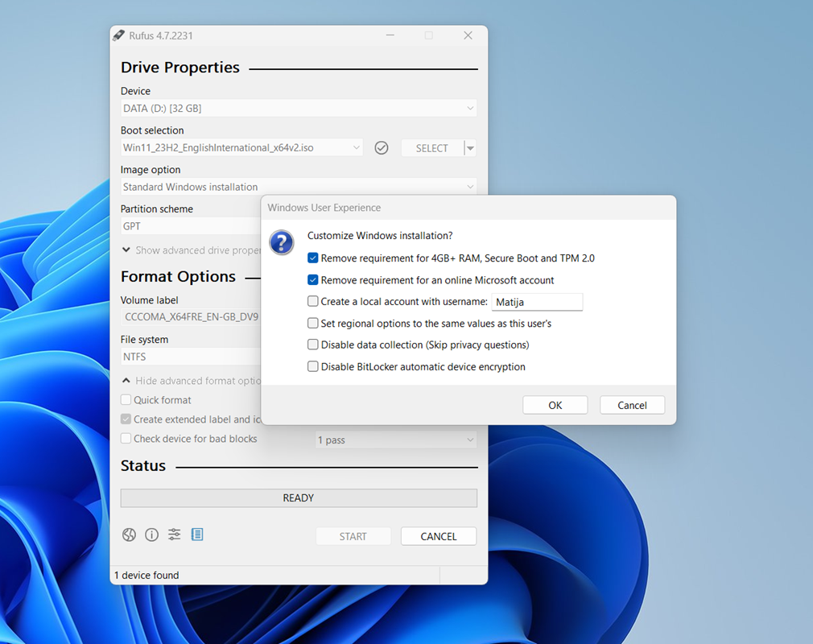This screenshot has width=813, height=644.
Task: Click the 'Format Options' heading
Action: tap(178, 276)
